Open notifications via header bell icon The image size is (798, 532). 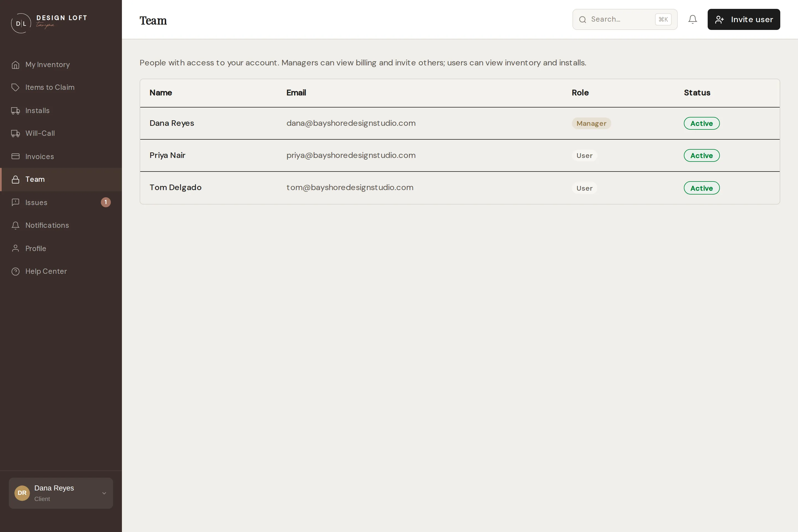[x=692, y=19]
